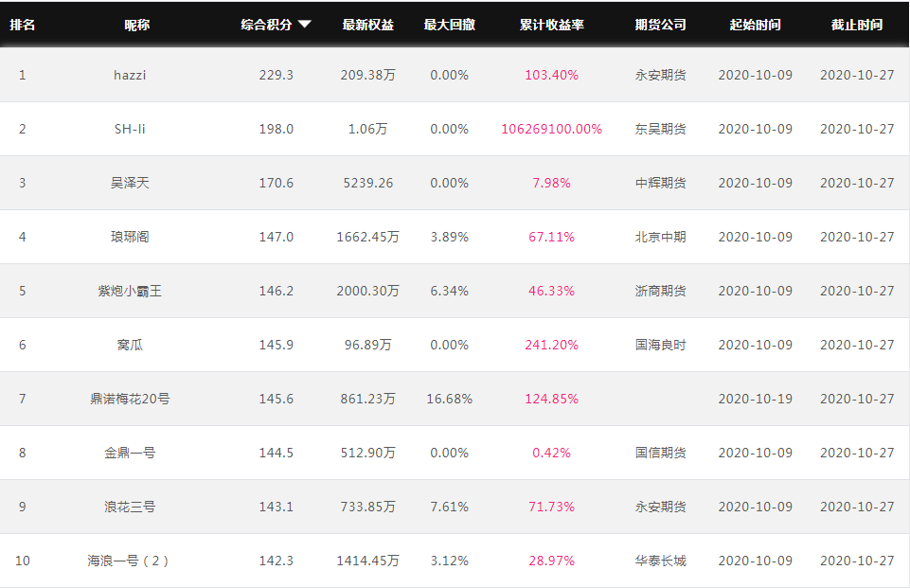
Task: Open the 吴泽天 nickname
Action: [x=130, y=183]
